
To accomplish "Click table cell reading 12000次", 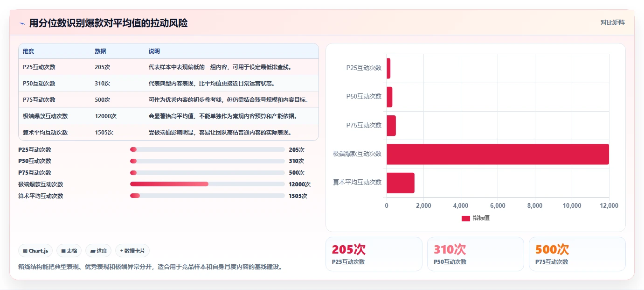I will 105,116.
